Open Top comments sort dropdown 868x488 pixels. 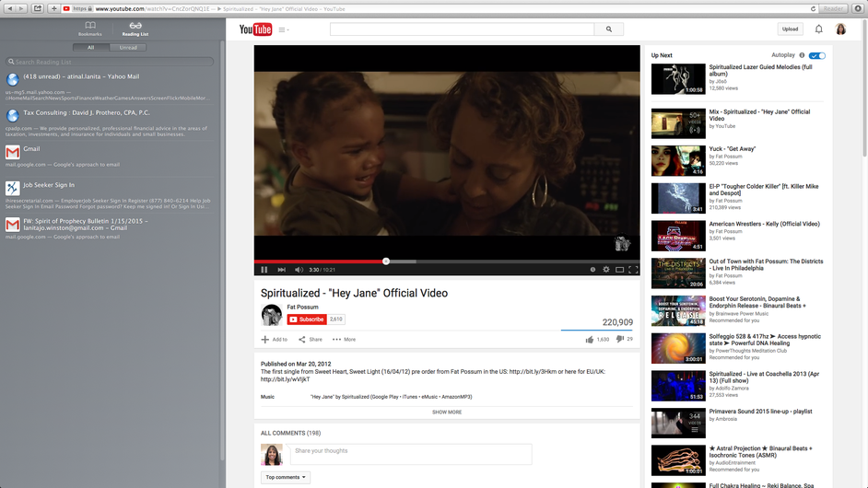286,478
